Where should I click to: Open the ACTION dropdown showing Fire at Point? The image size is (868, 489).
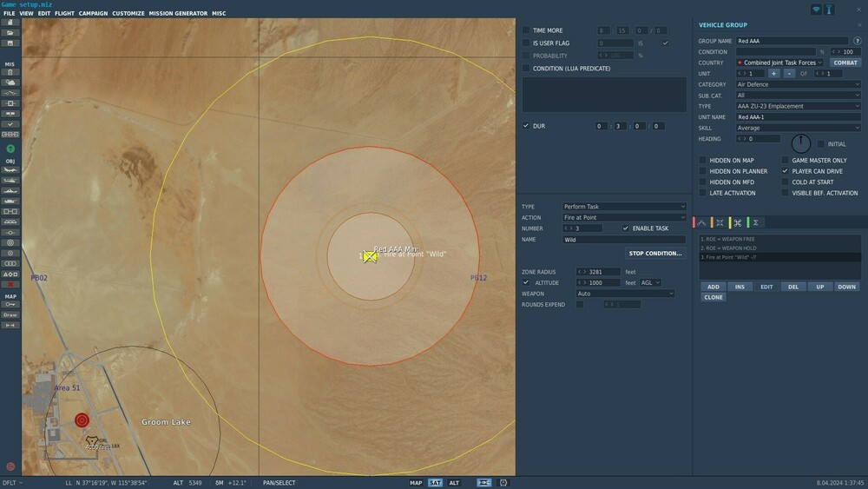point(624,217)
